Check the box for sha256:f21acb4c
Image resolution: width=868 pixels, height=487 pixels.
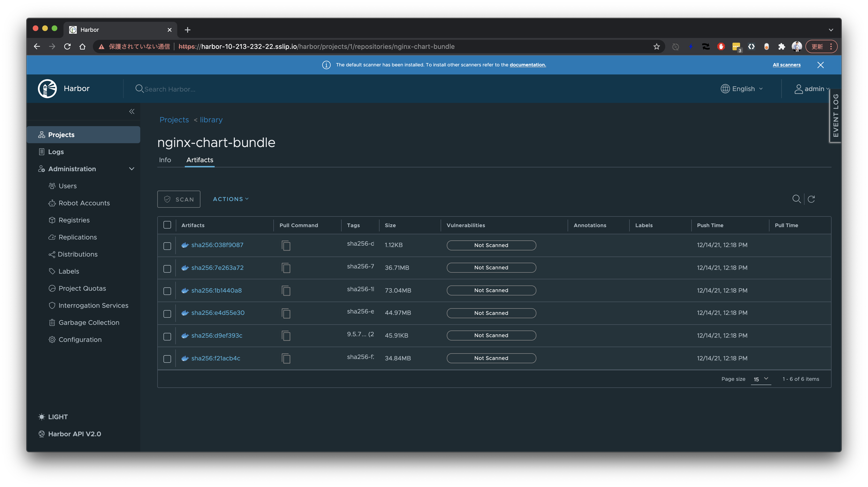[167, 359]
